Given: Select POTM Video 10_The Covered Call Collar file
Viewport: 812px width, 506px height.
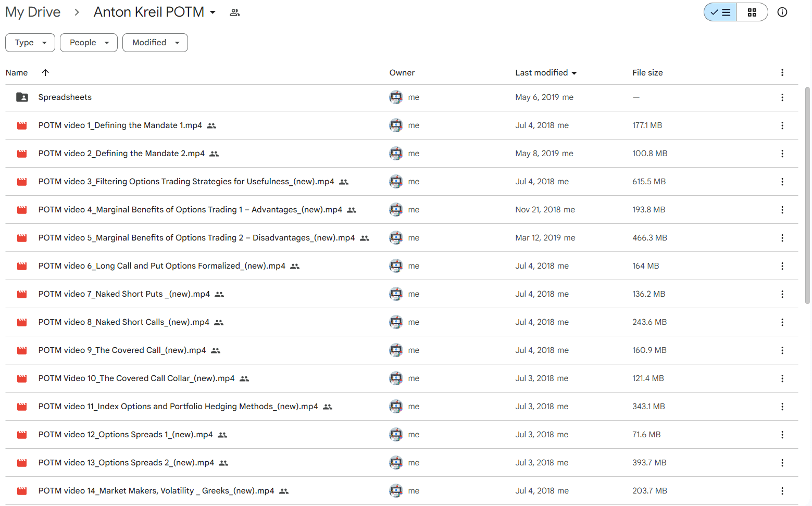Looking at the screenshot, I should pos(136,378).
